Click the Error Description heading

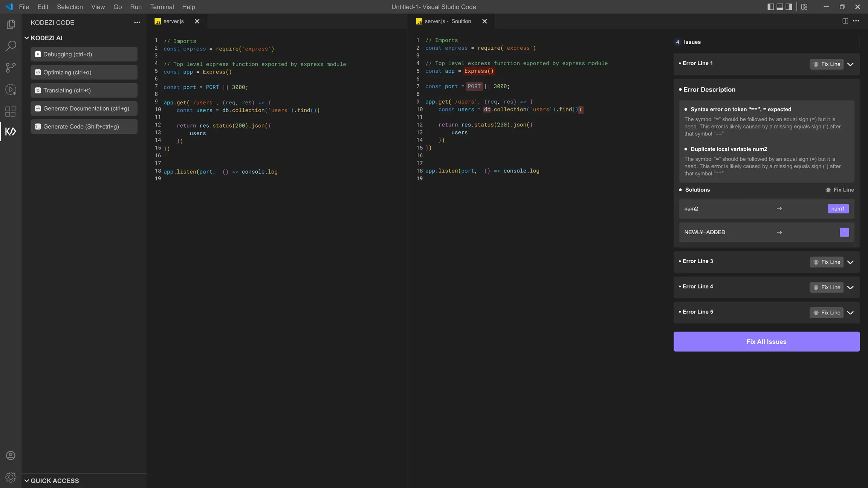click(709, 90)
